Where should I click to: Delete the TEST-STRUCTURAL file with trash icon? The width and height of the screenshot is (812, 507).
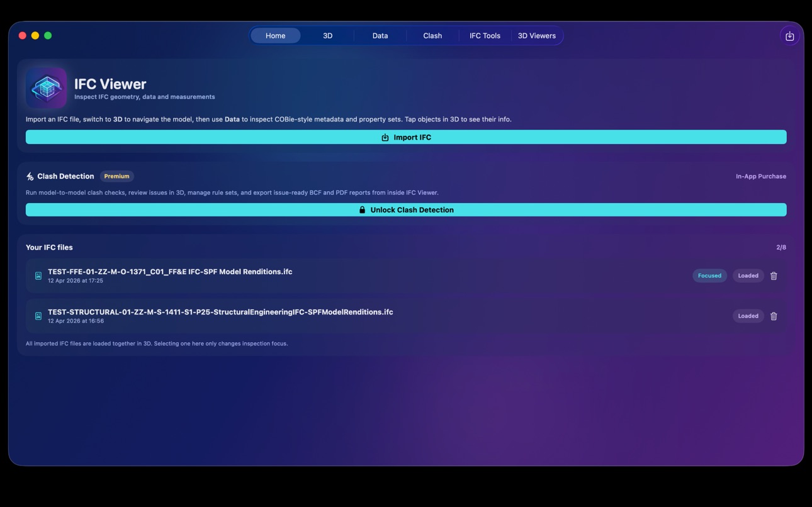(774, 316)
